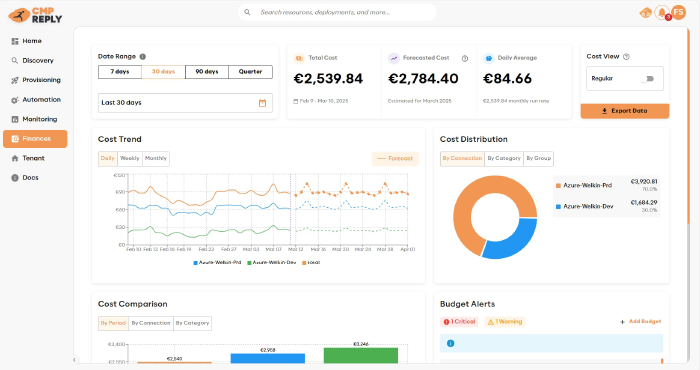Click the Export Data button
The width and height of the screenshot is (700, 370).
point(625,111)
